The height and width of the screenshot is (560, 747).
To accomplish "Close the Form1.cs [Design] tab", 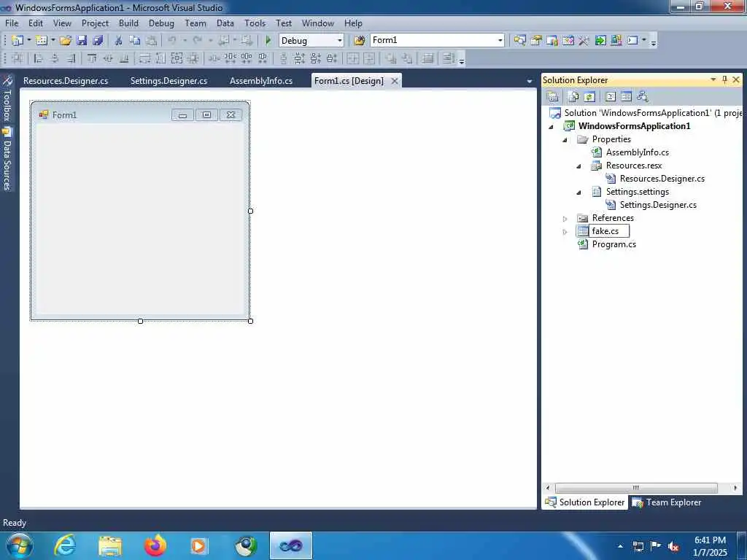I will tap(395, 81).
